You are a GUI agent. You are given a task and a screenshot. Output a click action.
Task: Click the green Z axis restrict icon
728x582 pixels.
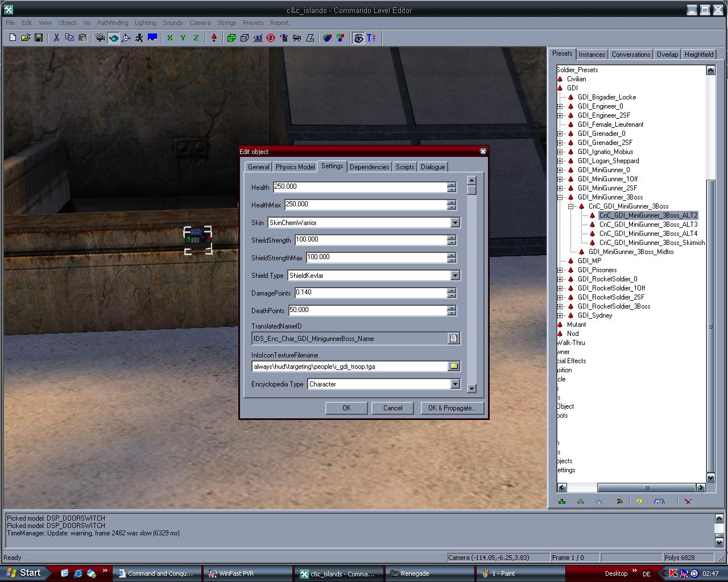[196, 38]
